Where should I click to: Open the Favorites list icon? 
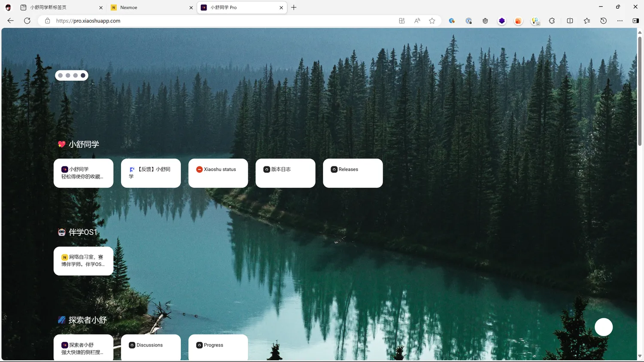point(586,21)
